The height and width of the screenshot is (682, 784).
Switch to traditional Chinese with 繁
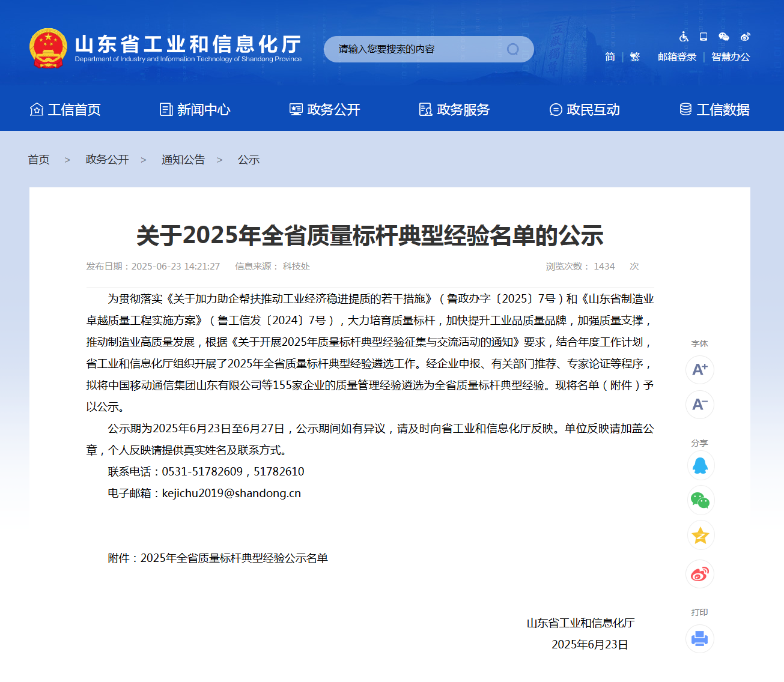pyautogui.click(x=634, y=57)
